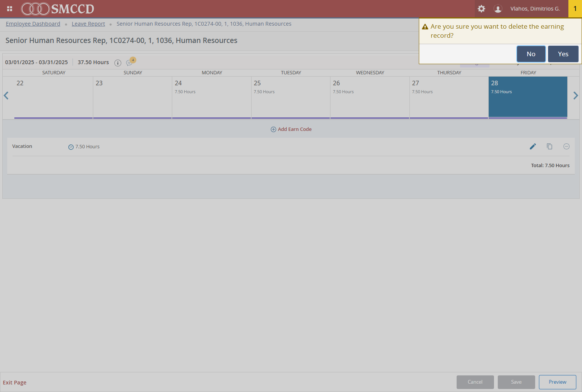
Task: Click Add Earn Code
Action: 291,129
